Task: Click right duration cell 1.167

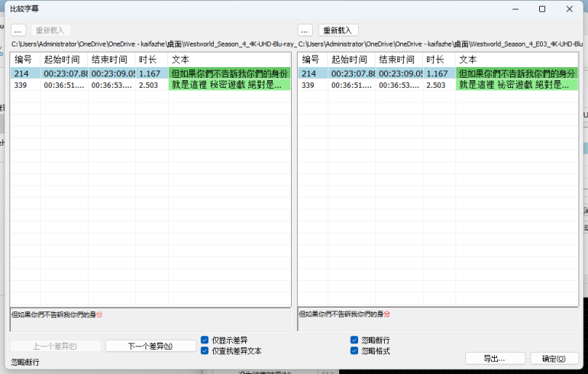Action: 440,73
